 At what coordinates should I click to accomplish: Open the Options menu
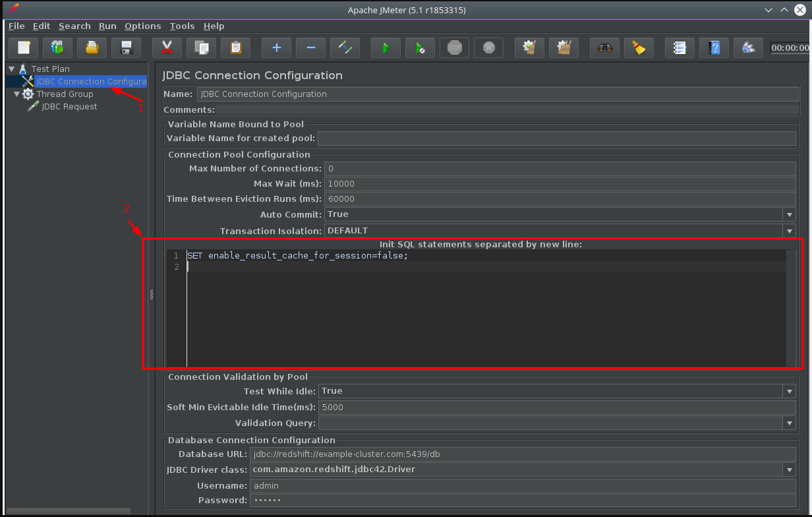click(x=143, y=26)
